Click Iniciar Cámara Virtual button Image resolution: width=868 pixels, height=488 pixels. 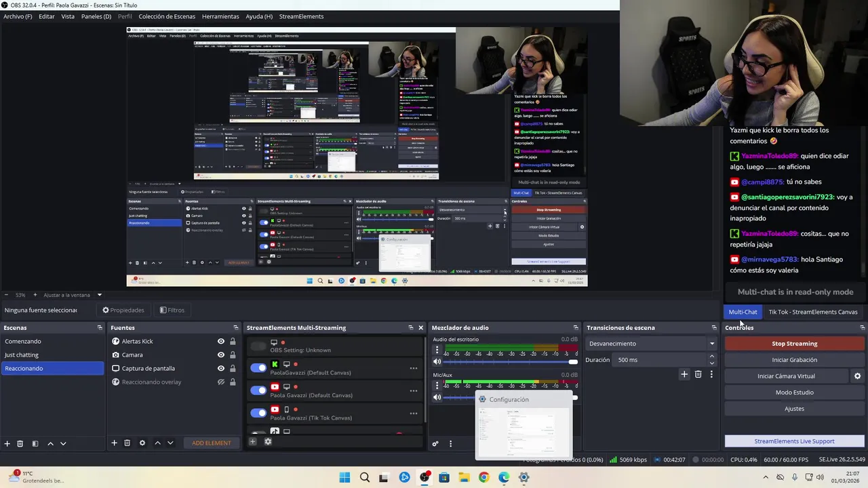[786, 376]
